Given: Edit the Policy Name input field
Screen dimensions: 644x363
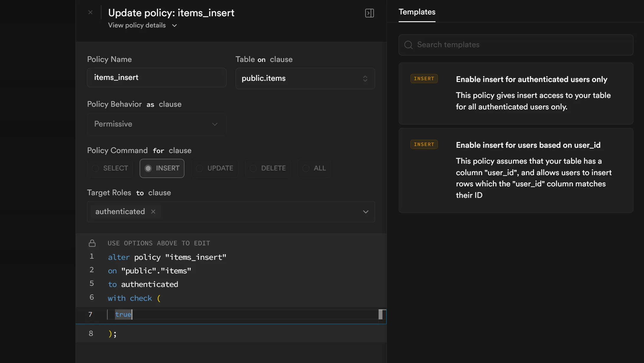Looking at the screenshot, I should click(x=157, y=78).
